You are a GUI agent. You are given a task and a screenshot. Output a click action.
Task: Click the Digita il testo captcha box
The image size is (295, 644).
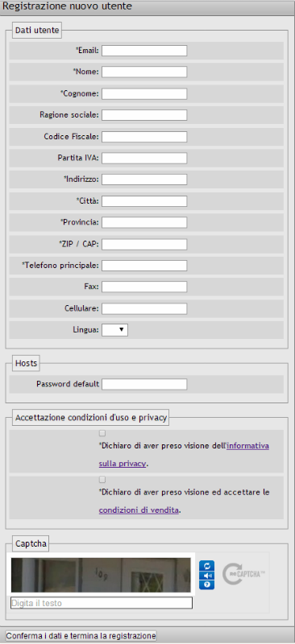point(102,603)
